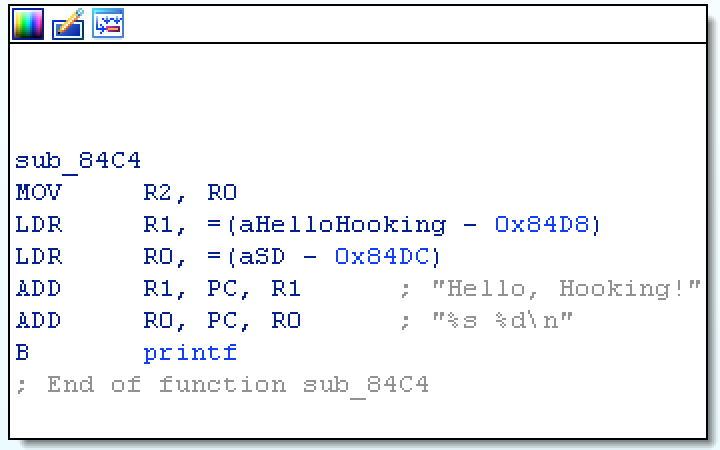Select the ADD R1, PC, R1 mnemonic
The width and height of the screenshot is (720, 450).
[x=39, y=289]
